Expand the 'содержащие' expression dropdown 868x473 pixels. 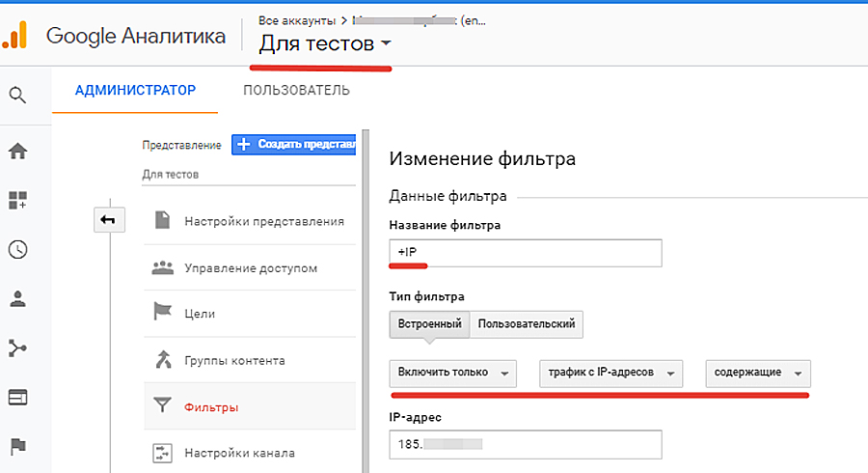pyautogui.click(x=757, y=373)
